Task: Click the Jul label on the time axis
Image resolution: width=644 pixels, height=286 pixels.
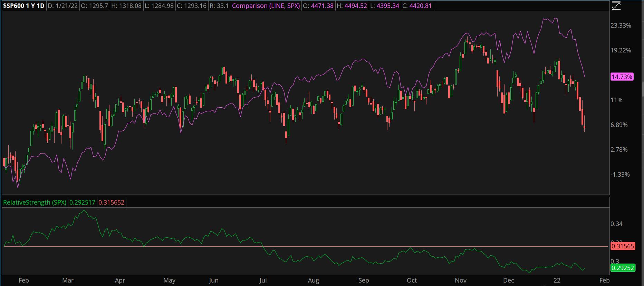Action: pyautogui.click(x=263, y=280)
